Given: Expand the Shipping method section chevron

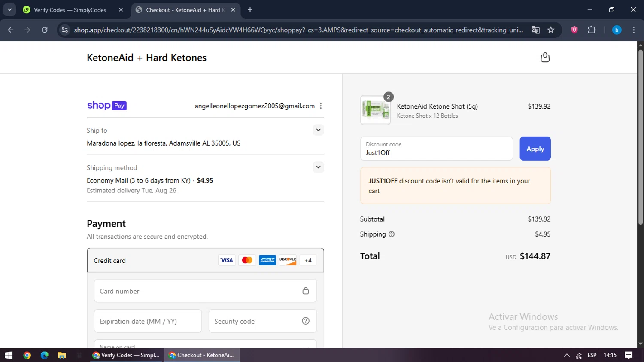Looking at the screenshot, I should click(318, 167).
